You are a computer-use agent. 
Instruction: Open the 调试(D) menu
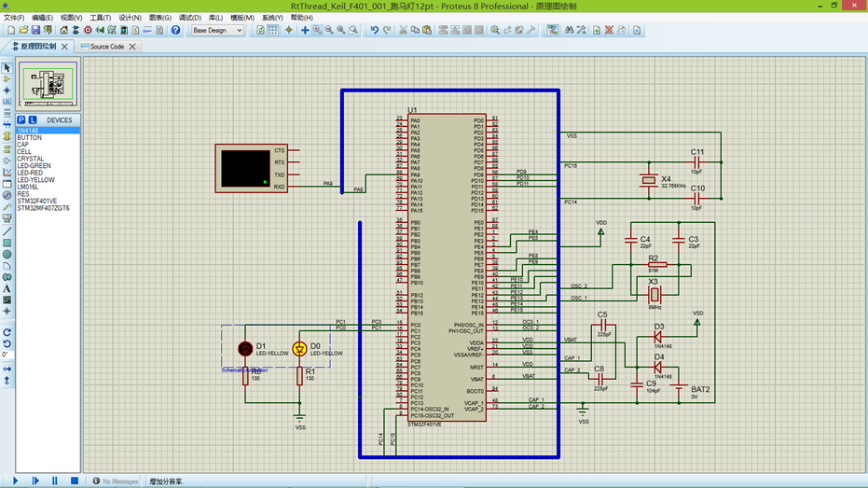189,18
